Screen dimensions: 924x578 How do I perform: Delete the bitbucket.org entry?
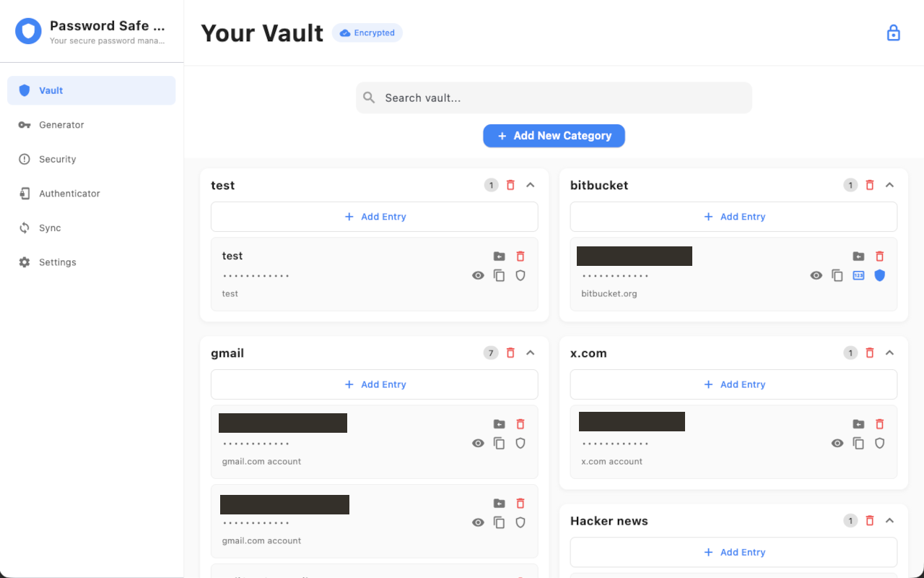[x=879, y=256]
